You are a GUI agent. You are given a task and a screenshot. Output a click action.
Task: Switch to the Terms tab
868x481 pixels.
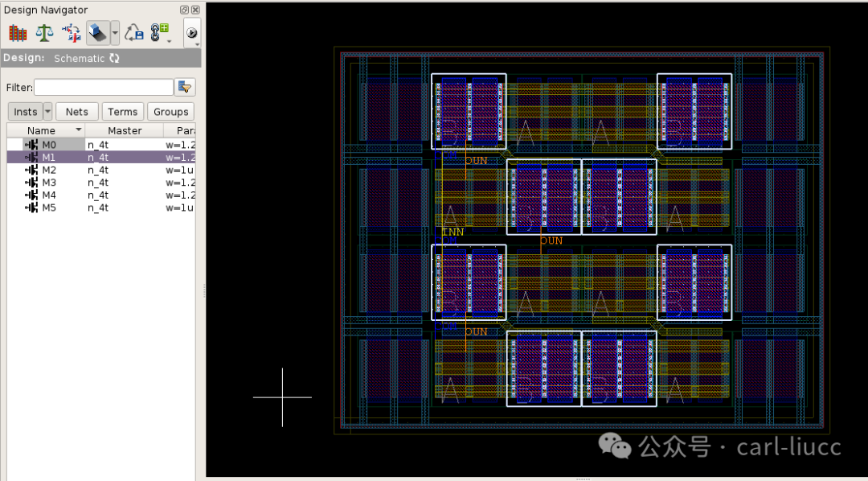pyautogui.click(x=123, y=111)
